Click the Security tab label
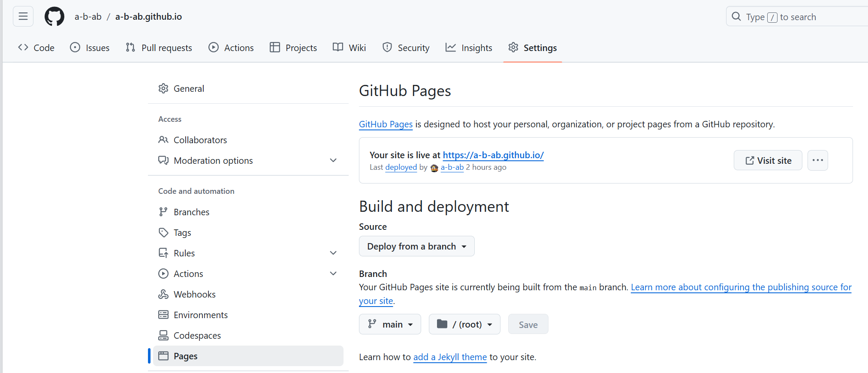Image resolution: width=868 pixels, height=373 pixels. [413, 48]
